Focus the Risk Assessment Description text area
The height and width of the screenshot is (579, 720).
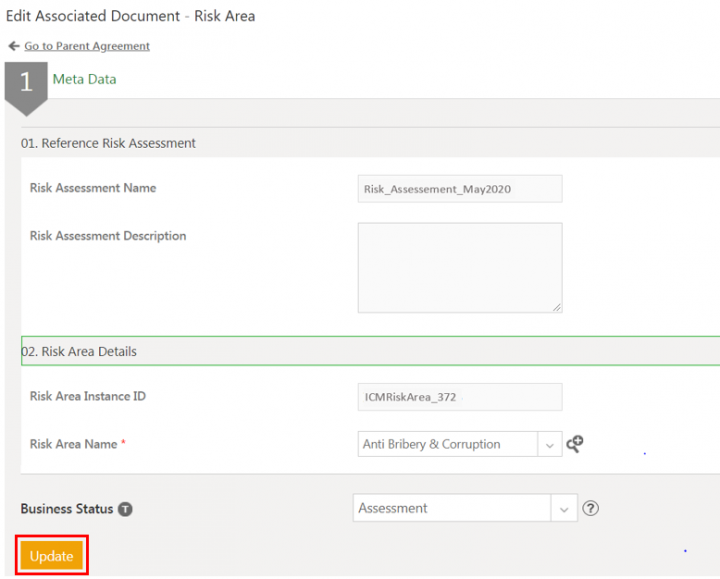(460, 267)
